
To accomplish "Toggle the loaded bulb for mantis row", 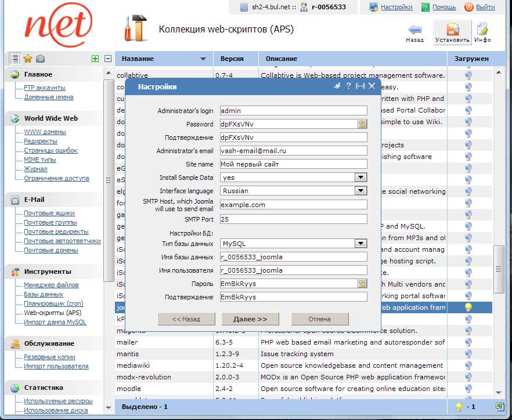I will (468, 354).
